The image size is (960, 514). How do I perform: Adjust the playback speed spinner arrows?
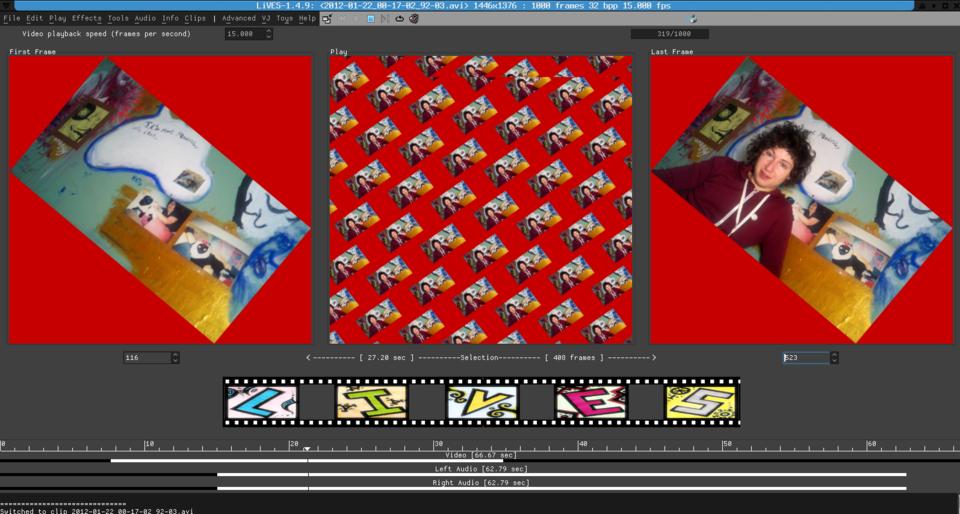tap(268, 34)
